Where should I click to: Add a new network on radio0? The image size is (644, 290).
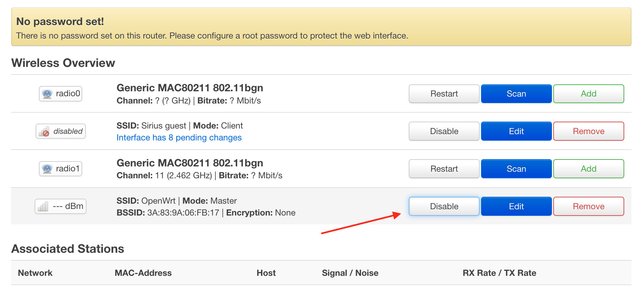coord(589,94)
